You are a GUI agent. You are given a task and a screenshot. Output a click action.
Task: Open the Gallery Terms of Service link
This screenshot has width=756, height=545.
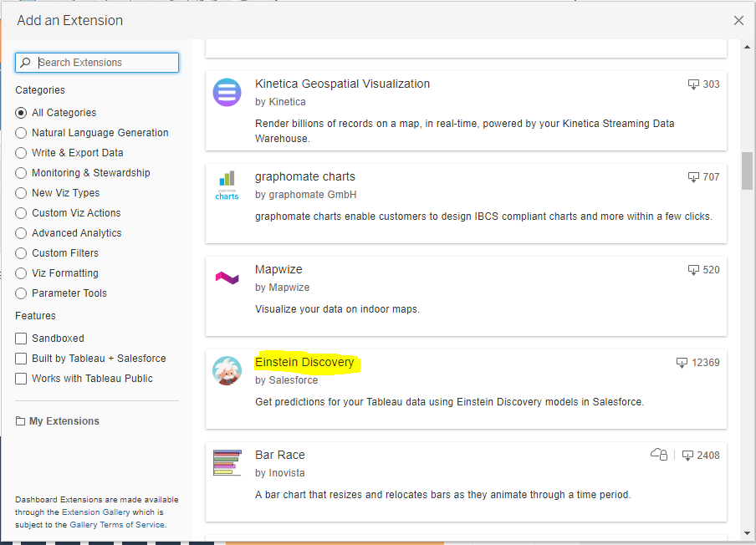[x=117, y=525]
